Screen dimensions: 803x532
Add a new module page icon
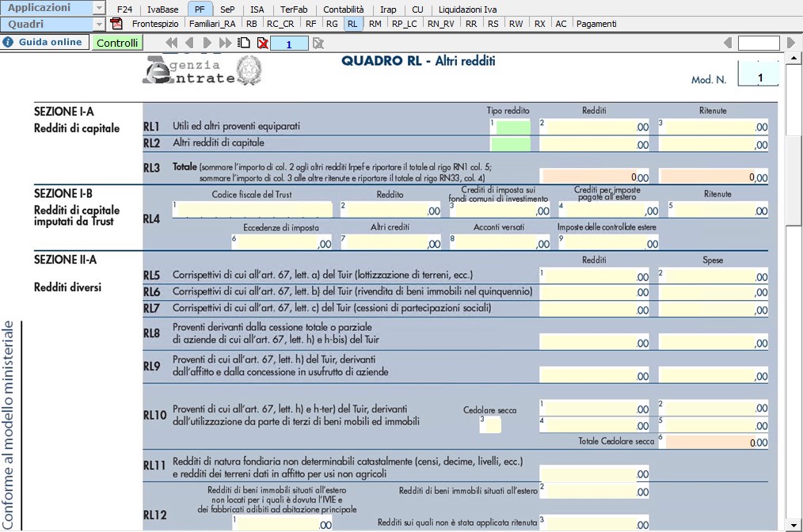[x=244, y=43]
